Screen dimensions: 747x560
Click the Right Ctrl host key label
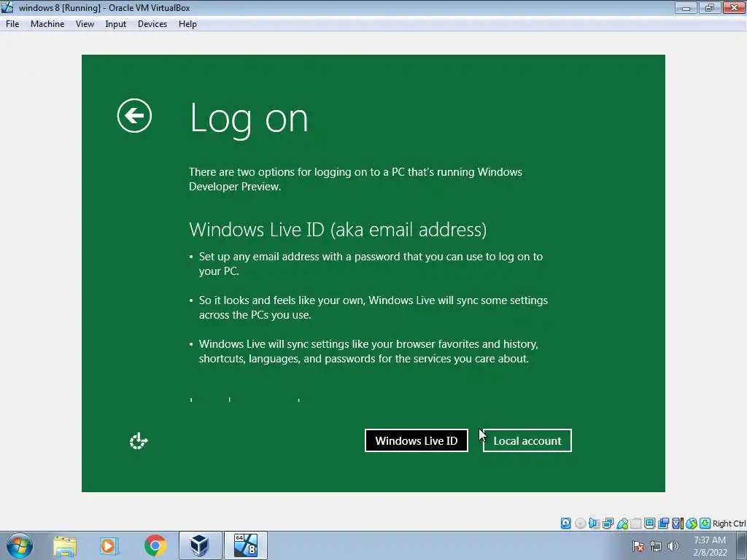(x=729, y=524)
